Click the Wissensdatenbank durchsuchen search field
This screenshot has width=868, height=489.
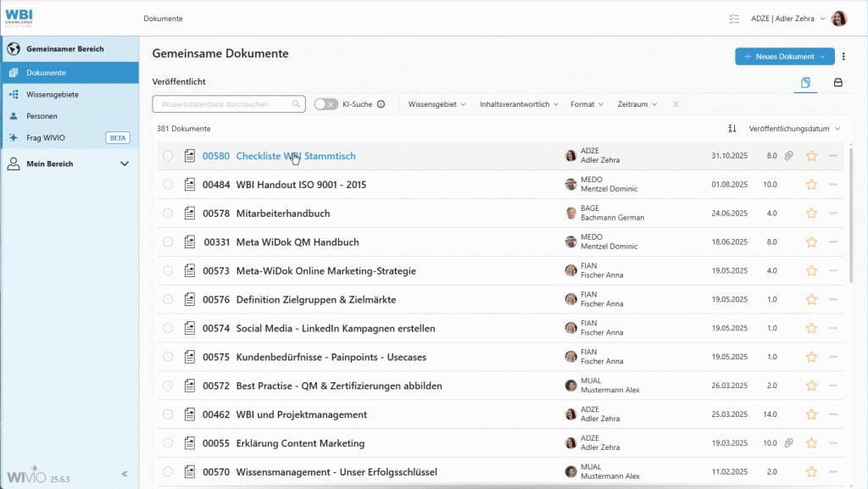220,103
